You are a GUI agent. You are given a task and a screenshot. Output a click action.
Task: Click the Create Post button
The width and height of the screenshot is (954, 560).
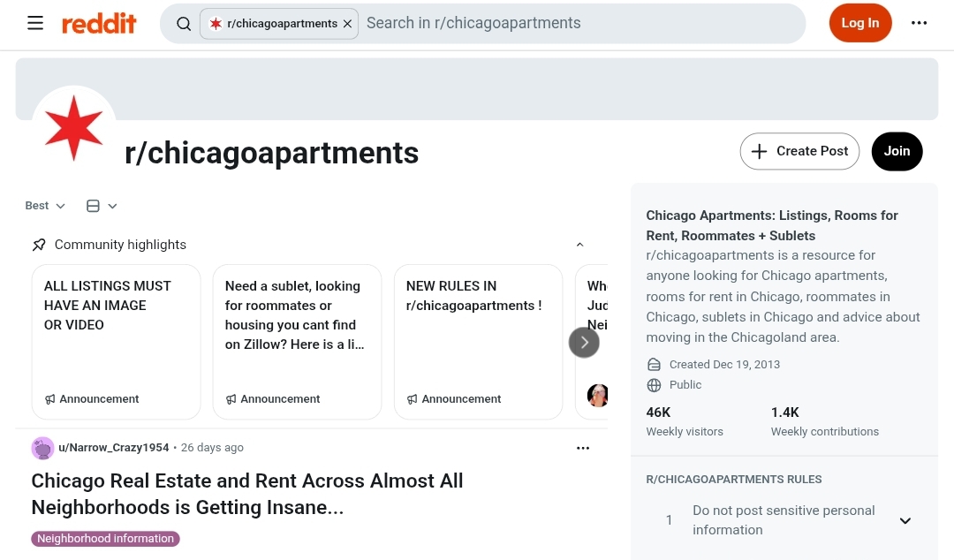[799, 151]
